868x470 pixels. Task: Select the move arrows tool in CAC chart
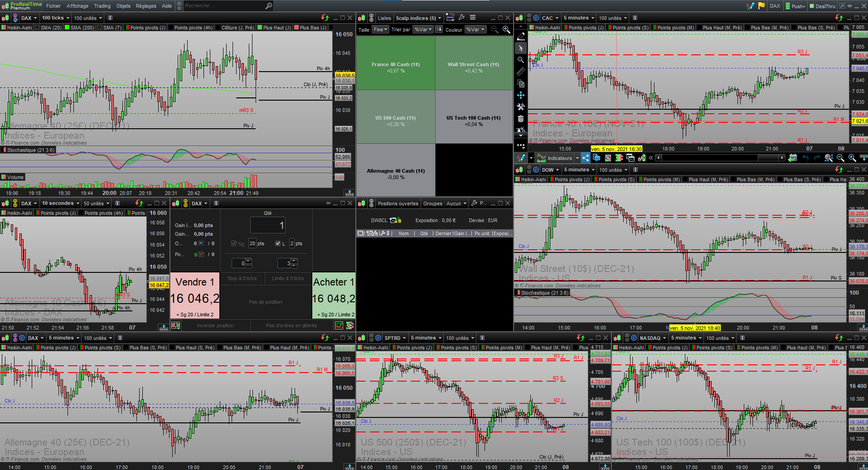(x=521, y=95)
